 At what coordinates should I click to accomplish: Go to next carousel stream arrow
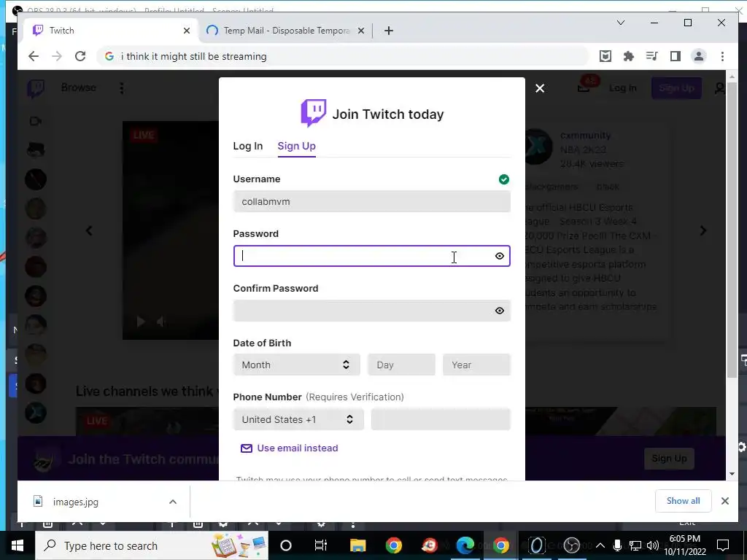(703, 231)
